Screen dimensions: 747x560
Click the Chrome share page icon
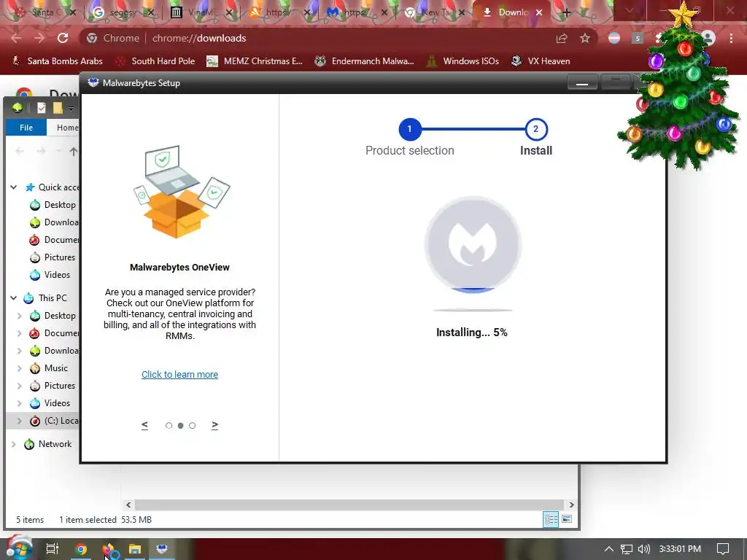tap(562, 38)
